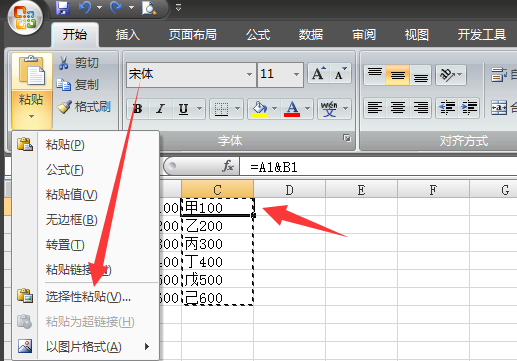Open the 字体 dialog launcher

click(347, 138)
